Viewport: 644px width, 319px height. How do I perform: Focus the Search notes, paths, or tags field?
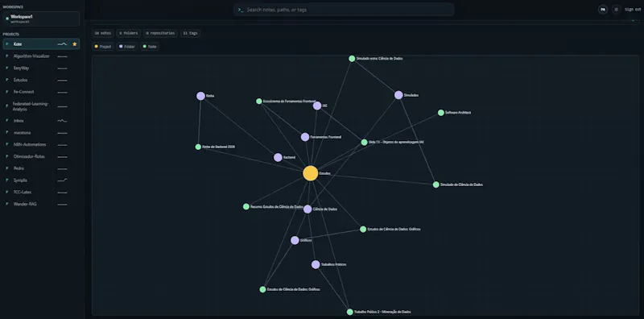345,10
